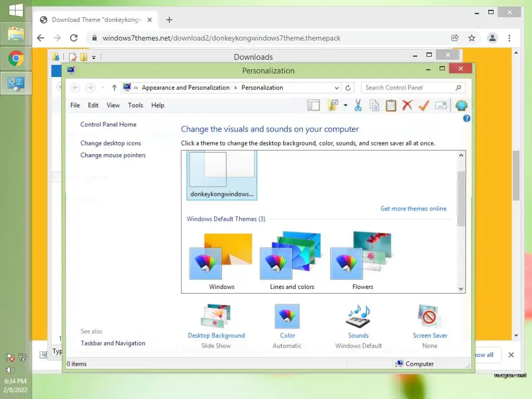Open the blue Help question mark icon

(x=467, y=118)
